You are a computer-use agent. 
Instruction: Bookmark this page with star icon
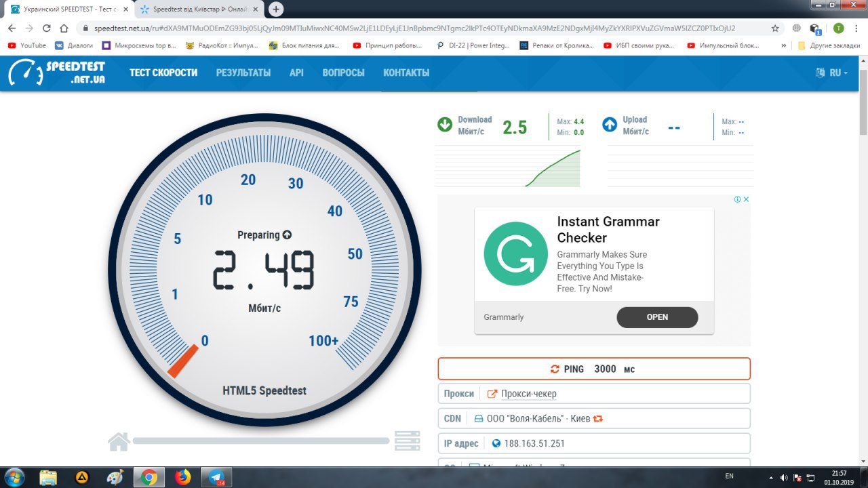coord(775,28)
